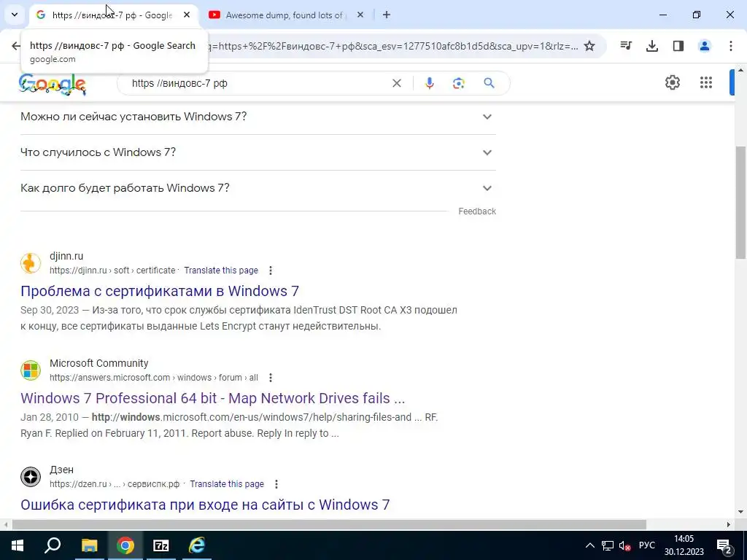
Task: Expand 'Что случилось с Windows 7?' question
Action: (x=258, y=152)
